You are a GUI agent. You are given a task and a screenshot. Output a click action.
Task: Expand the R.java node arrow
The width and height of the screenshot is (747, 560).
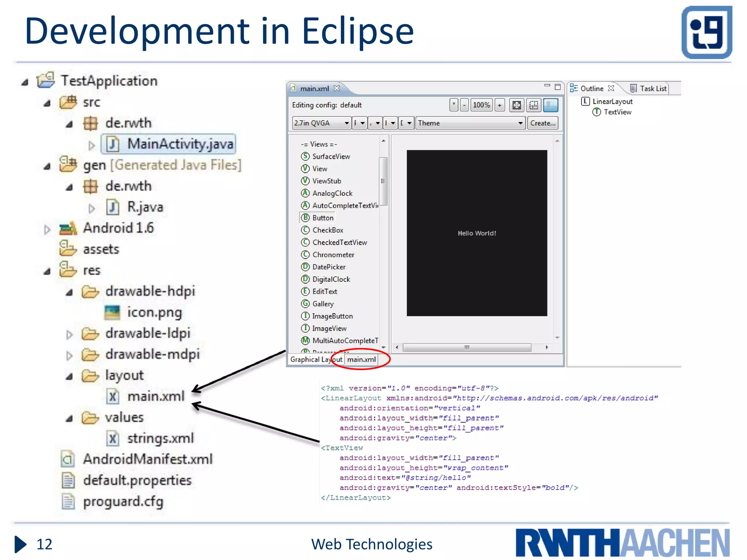tap(92, 209)
